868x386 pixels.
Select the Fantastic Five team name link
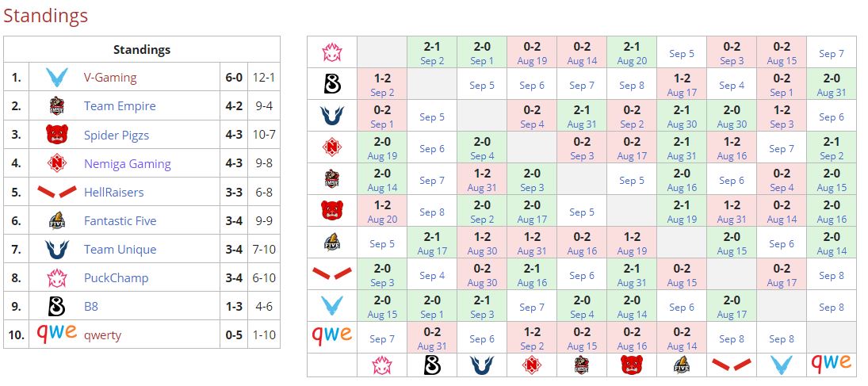120,220
